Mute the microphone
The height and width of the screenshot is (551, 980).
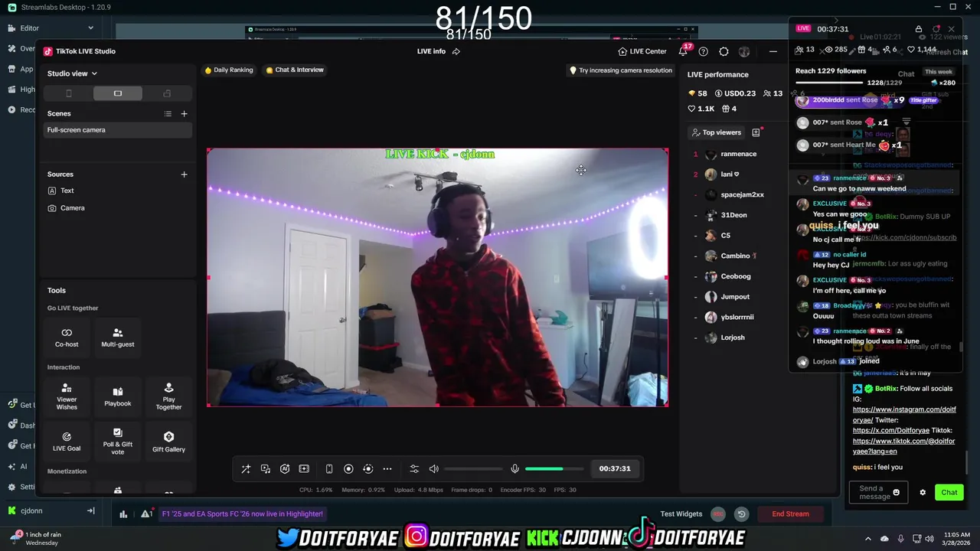514,468
